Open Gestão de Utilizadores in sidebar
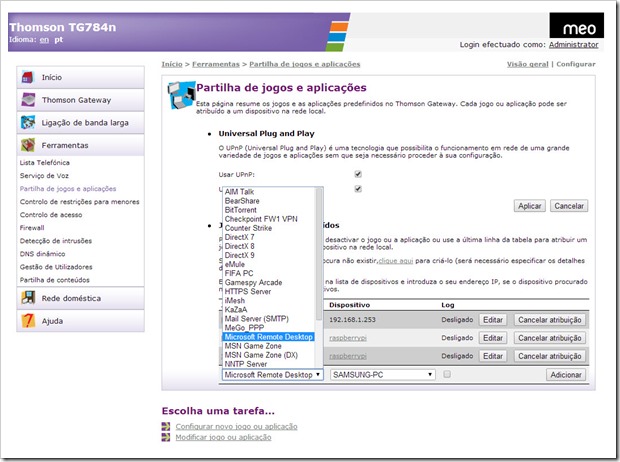Viewport: 620px width, 462px height. (x=56, y=267)
